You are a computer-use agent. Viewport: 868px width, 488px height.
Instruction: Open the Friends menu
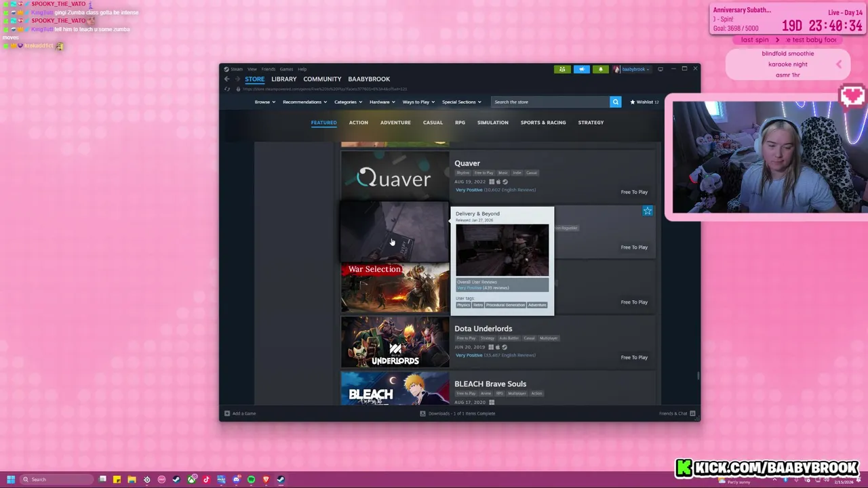click(269, 69)
